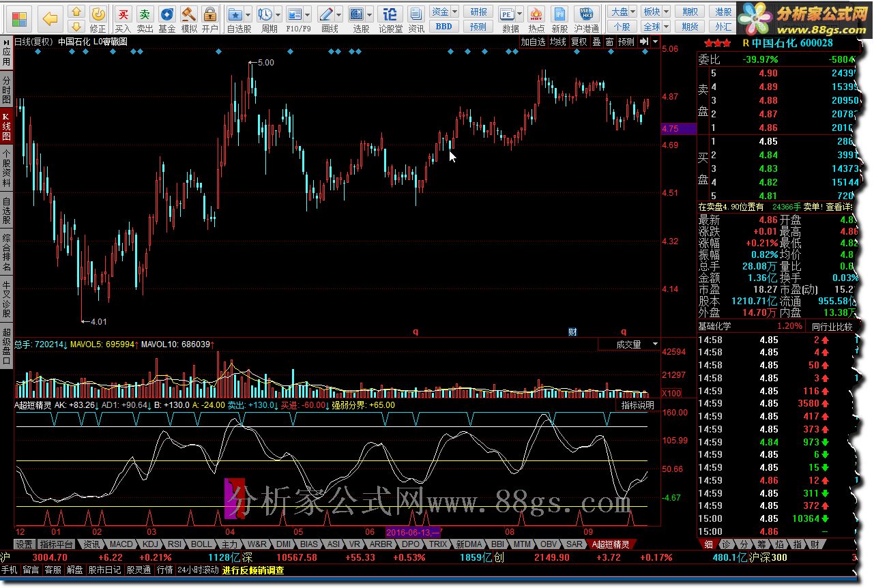Screen dimensions: 874x588
Task: Toggle the 复权 adjustment button
Action: (x=579, y=42)
